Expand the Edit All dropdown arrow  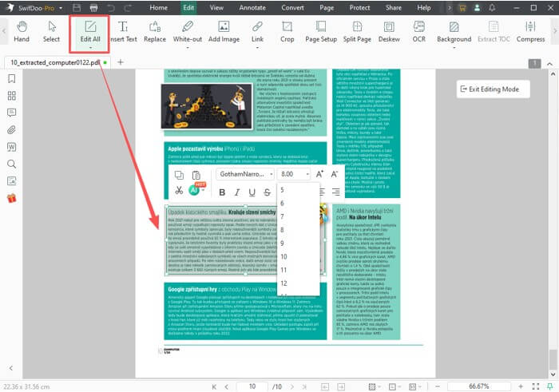click(x=90, y=47)
